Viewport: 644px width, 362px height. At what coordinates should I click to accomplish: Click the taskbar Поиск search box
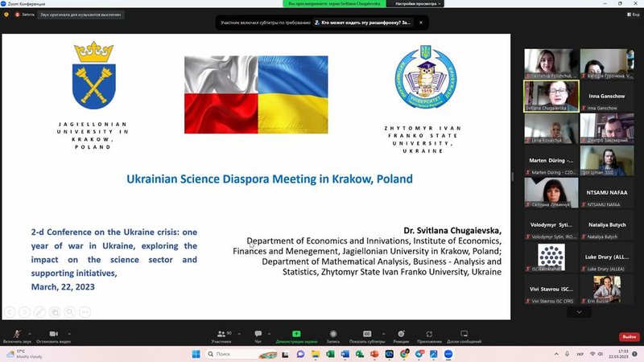pos(241,354)
